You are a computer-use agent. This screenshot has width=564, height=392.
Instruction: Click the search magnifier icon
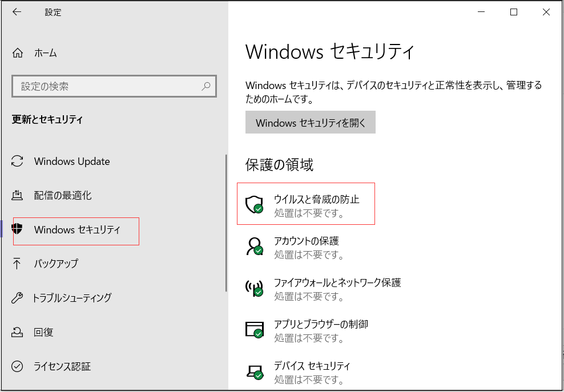(x=206, y=87)
